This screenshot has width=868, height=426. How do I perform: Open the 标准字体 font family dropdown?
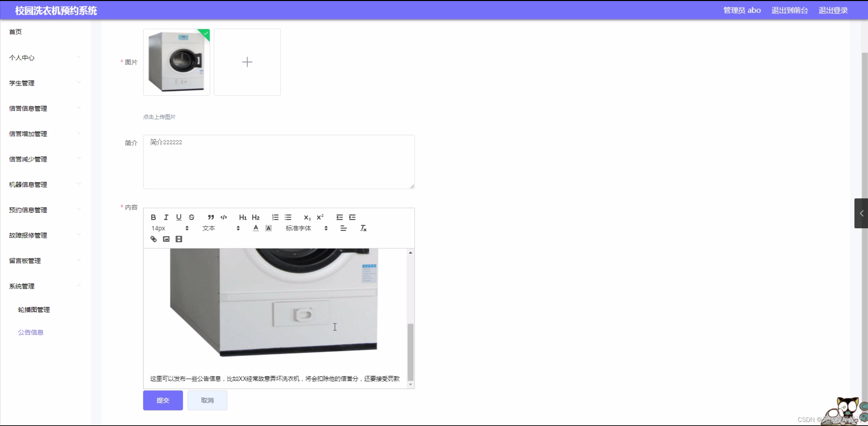299,228
